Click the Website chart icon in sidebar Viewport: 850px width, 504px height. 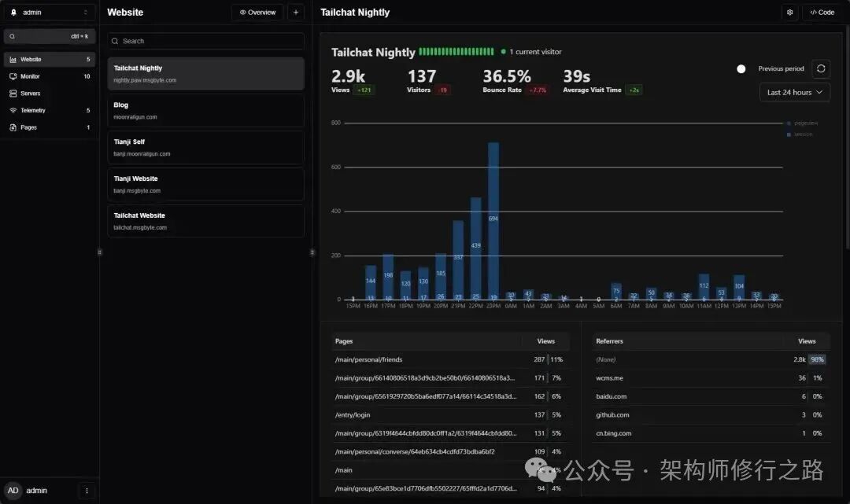13,60
